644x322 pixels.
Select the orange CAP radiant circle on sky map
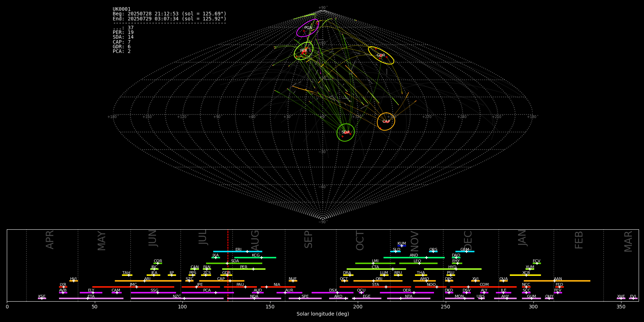[386, 122]
